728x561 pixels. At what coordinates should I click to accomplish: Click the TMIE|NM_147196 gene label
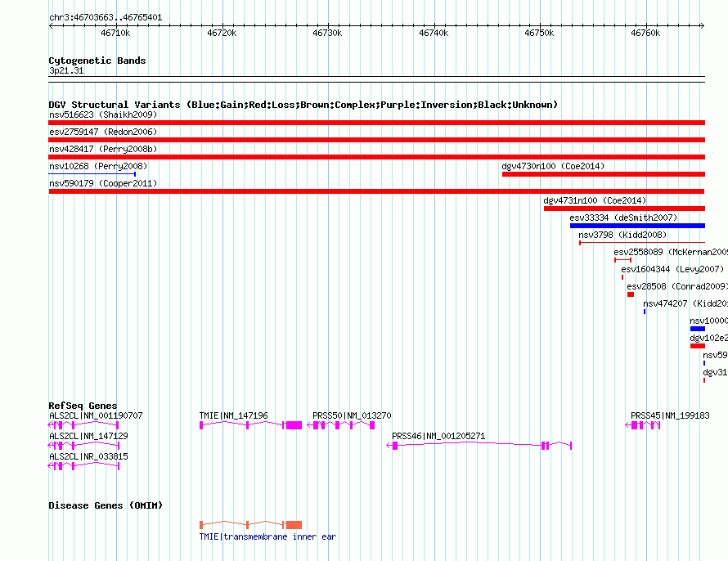(234, 415)
